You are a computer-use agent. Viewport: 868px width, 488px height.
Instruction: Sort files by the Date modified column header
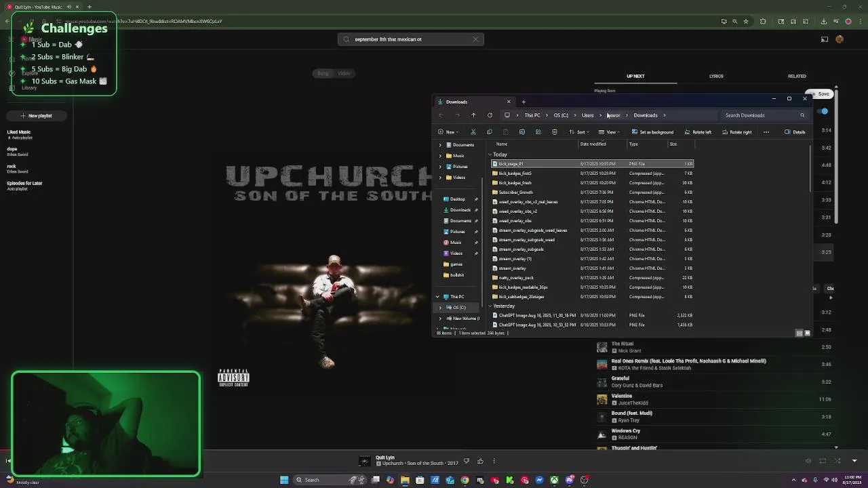tap(593, 144)
